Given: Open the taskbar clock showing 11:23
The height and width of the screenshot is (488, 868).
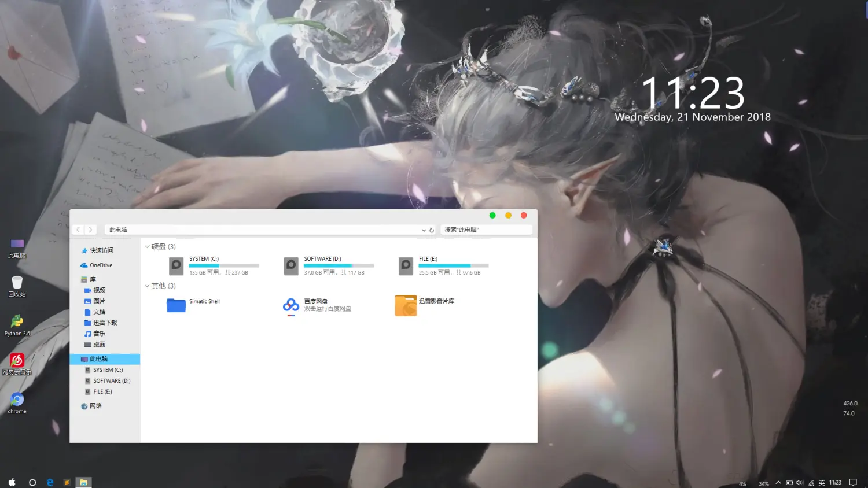Looking at the screenshot, I should tap(835, 483).
